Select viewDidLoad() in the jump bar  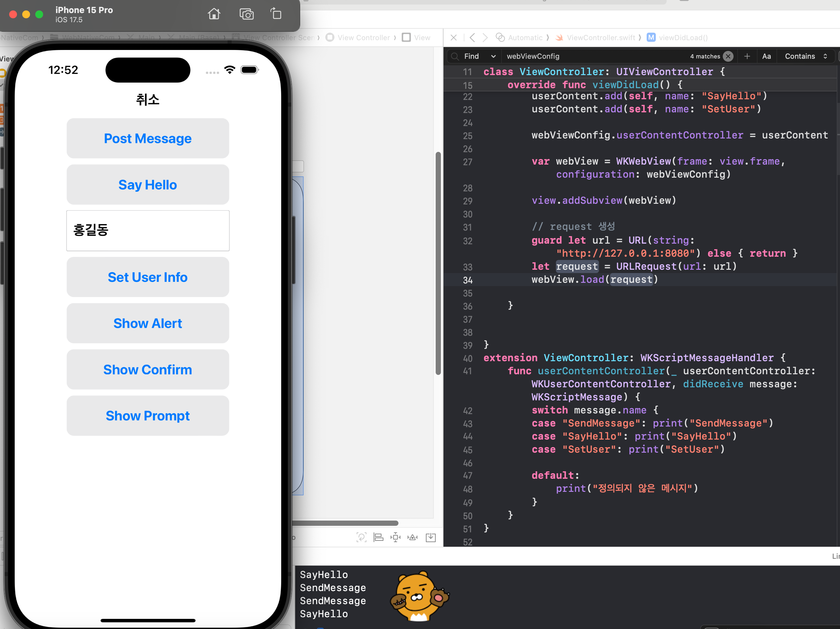(683, 38)
